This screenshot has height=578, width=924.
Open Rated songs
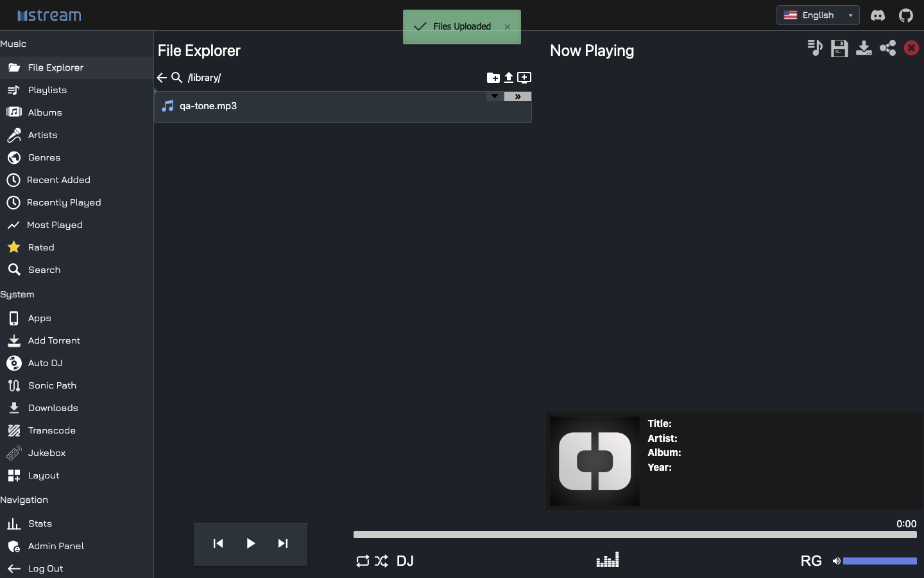coord(76,247)
